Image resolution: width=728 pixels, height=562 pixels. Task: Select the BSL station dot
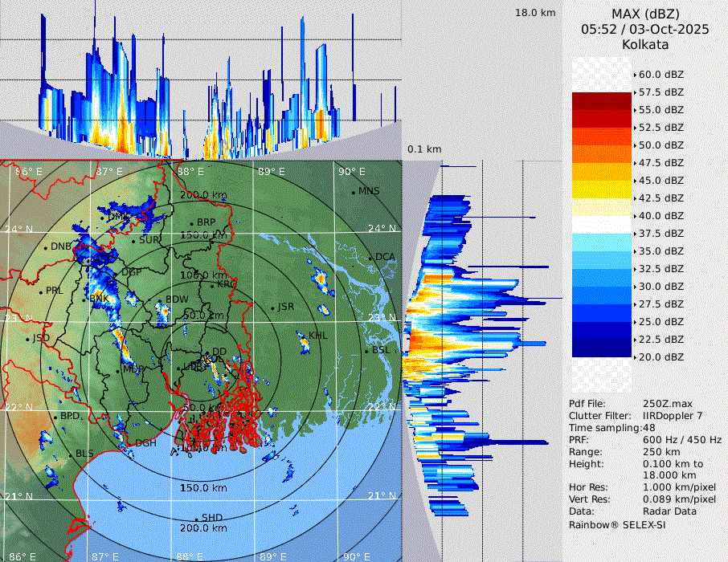pyautogui.click(x=366, y=352)
